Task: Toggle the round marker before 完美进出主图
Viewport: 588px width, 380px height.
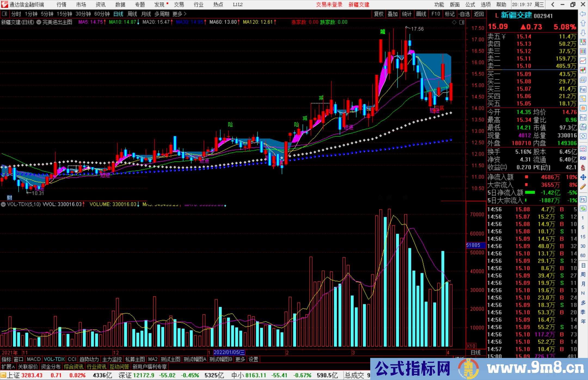Action: tap(39, 22)
